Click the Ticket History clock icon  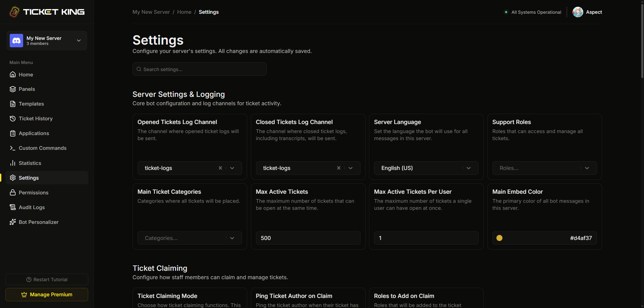pyautogui.click(x=13, y=119)
